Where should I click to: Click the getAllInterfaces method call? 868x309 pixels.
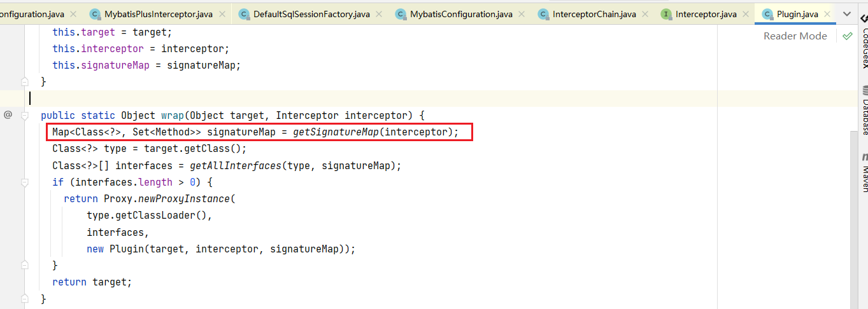tap(236, 165)
